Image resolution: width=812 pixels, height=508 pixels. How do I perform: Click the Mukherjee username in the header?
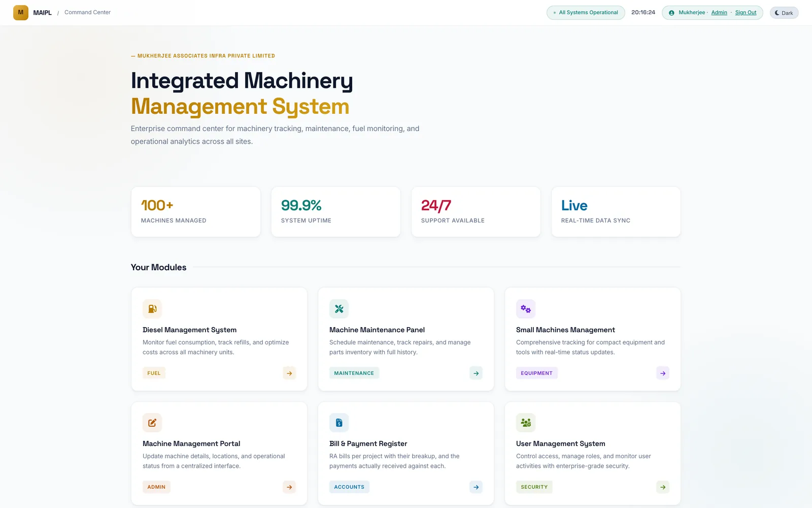(x=692, y=13)
